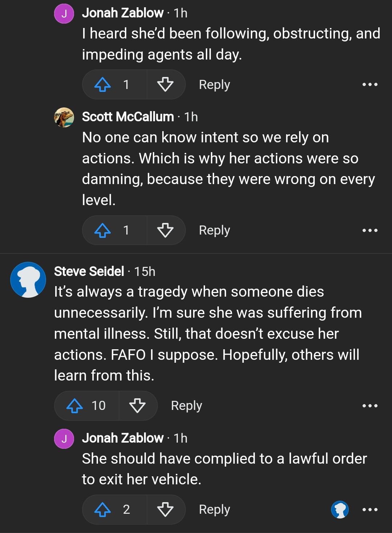Upvote Scott McCallum's comment
Image resolution: width=392 pixels, height=533 pixels.
click(103, 230)
